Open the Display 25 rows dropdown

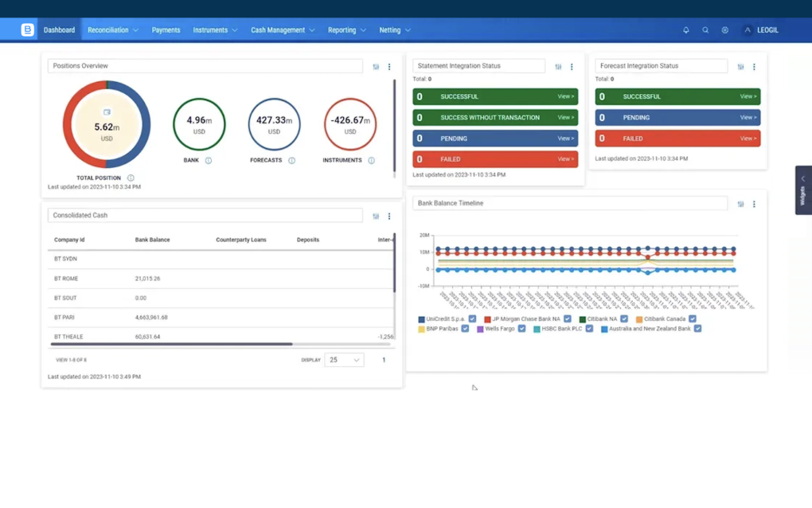click(x=344, y=360)
